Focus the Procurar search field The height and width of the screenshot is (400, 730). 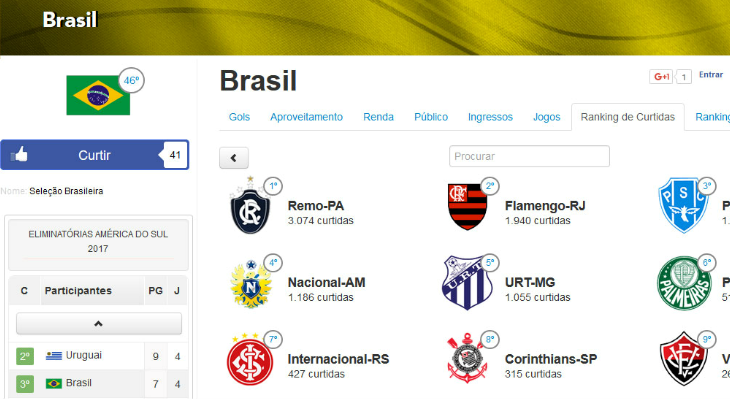[529, 156]
